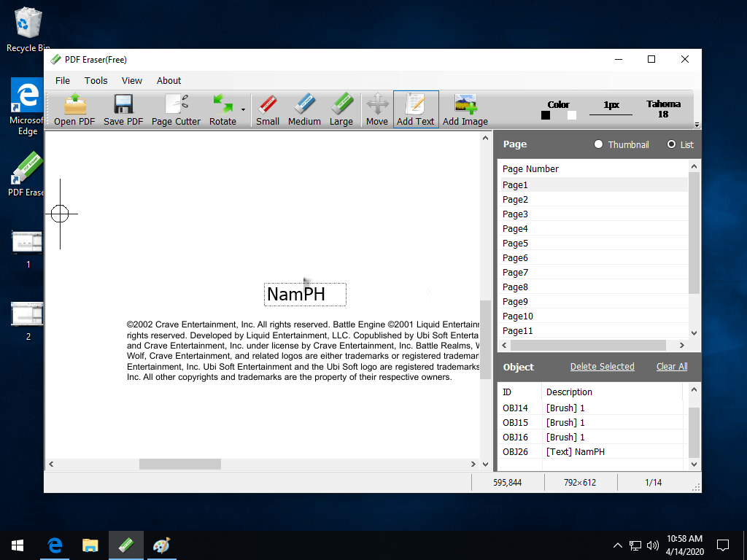Select Page10 in the page list
This screenshot has width=747, height=560.
594,316
